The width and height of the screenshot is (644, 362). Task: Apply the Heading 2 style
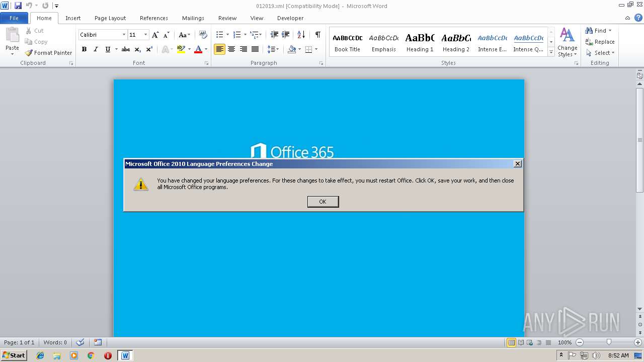(x=456, y=42)
